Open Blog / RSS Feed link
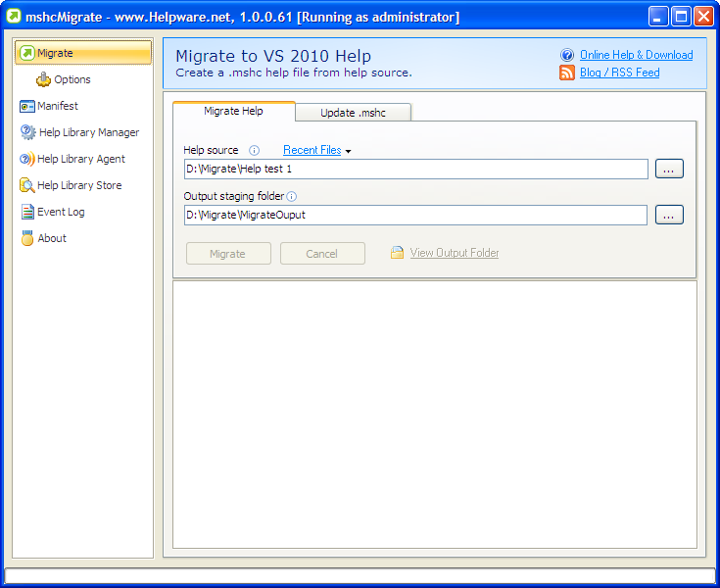 pyautogui.click(x=619, y=73)
